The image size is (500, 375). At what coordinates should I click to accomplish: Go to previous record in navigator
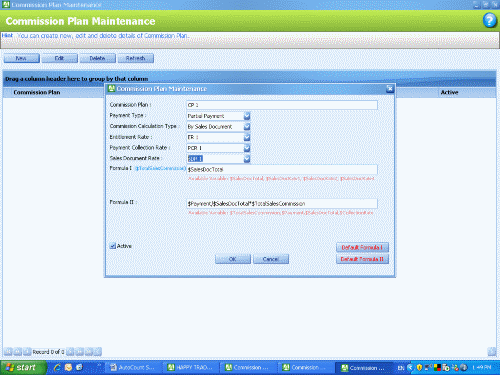pyautogui.click(x=27, y=351)
